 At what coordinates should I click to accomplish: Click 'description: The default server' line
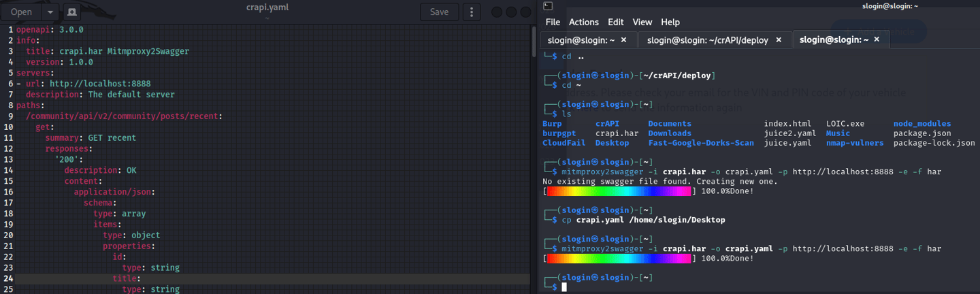[100, 95]
